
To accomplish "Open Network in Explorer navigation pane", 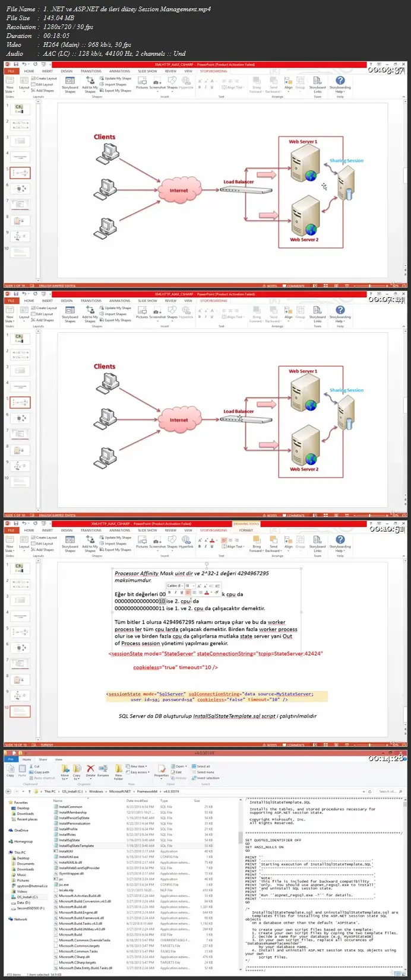I will click(x=20, y=919).
